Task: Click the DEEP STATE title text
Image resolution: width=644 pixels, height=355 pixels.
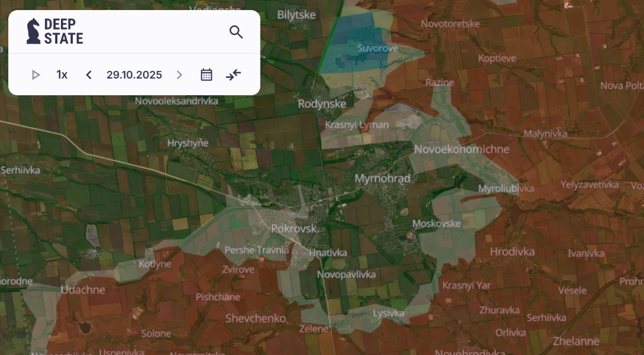Action: (x=64, y=31)
